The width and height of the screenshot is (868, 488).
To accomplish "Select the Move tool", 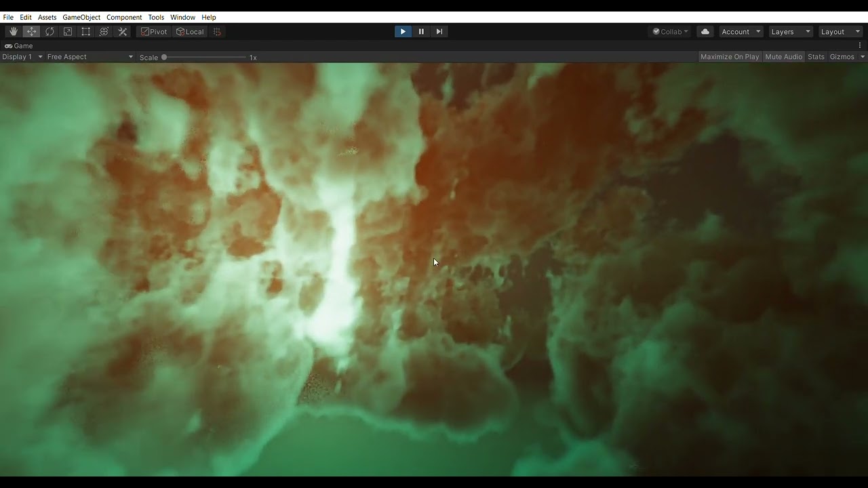I will coord(31,32).
